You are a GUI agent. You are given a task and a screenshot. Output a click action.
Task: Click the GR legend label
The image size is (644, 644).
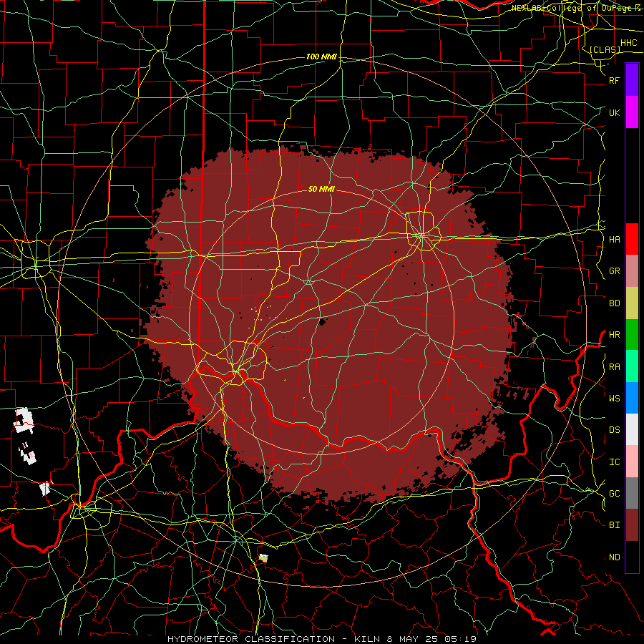(615, 271)
